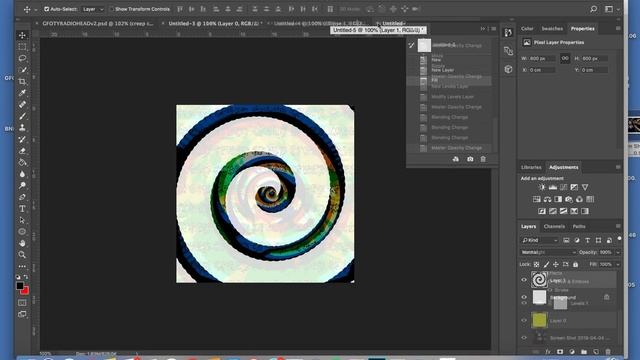The width and height of the screenshot is (640, 360).
Task: Delete layer with Layers panel trash icon
Action: point(608,351)
